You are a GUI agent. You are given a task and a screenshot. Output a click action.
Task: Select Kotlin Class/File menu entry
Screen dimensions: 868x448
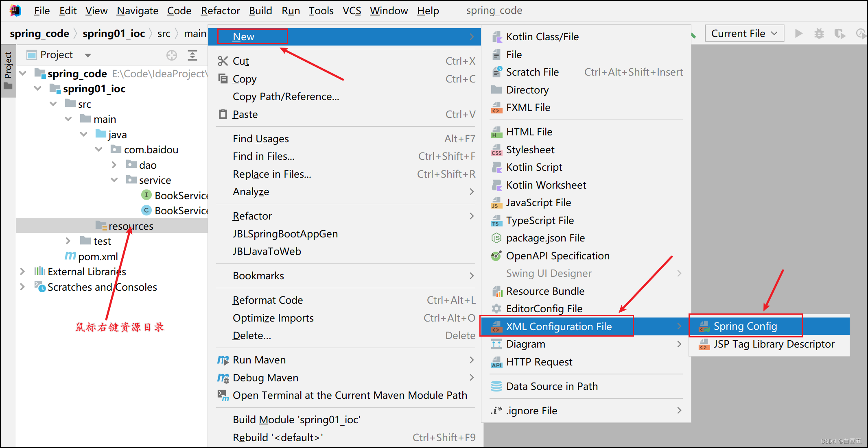tap(542, 37)
